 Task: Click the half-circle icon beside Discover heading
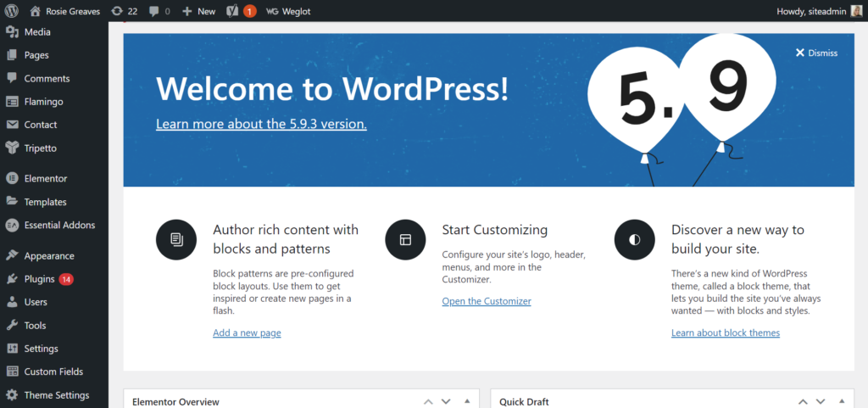(634, 240)
